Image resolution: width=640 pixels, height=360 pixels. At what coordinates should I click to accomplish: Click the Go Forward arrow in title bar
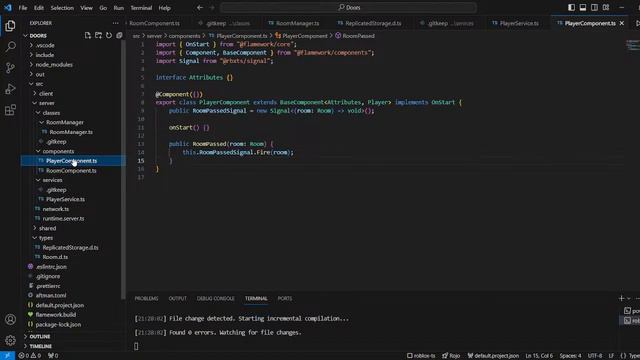(211, 7)
